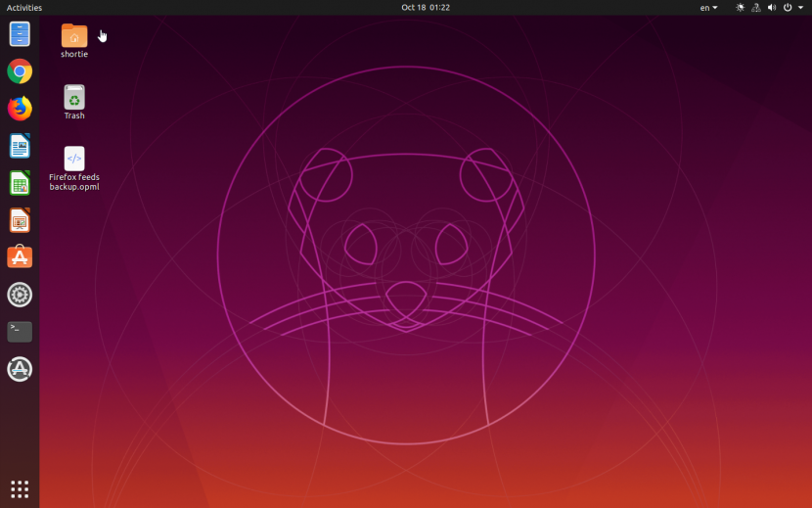Click the network icon in top bar
812x508 pixels.
756,7
